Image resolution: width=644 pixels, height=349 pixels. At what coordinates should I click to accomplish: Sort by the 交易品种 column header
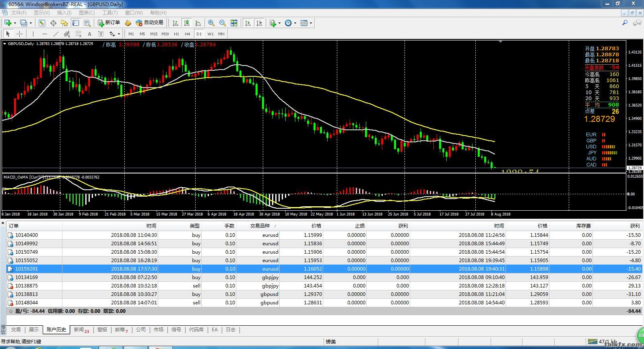pos(260,226)
